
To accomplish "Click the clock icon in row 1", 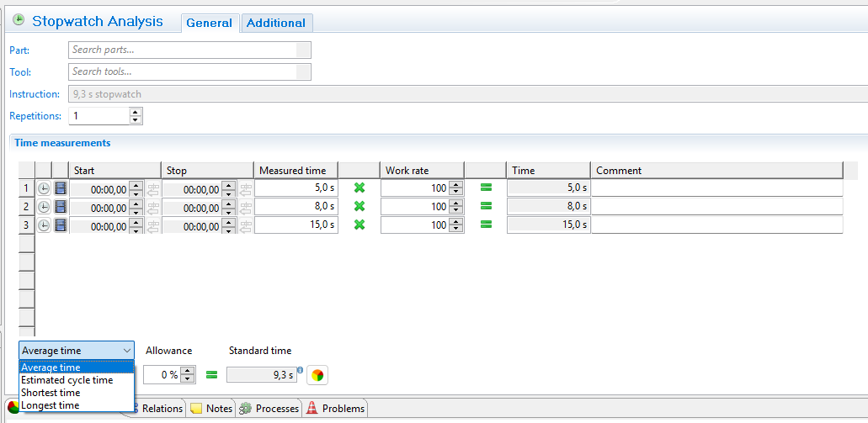I will click(44, 188).
